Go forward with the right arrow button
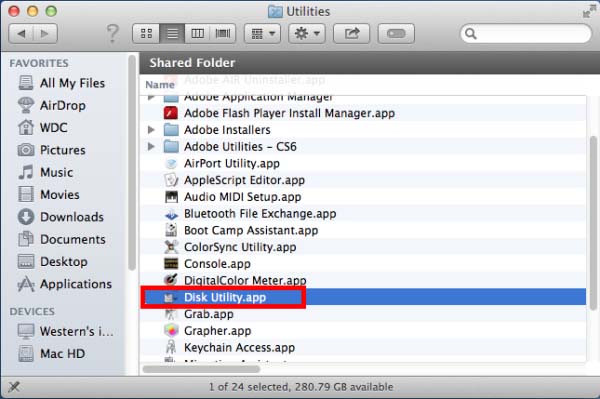Viewport: 600px width, 399px height. tap(45, 34)
